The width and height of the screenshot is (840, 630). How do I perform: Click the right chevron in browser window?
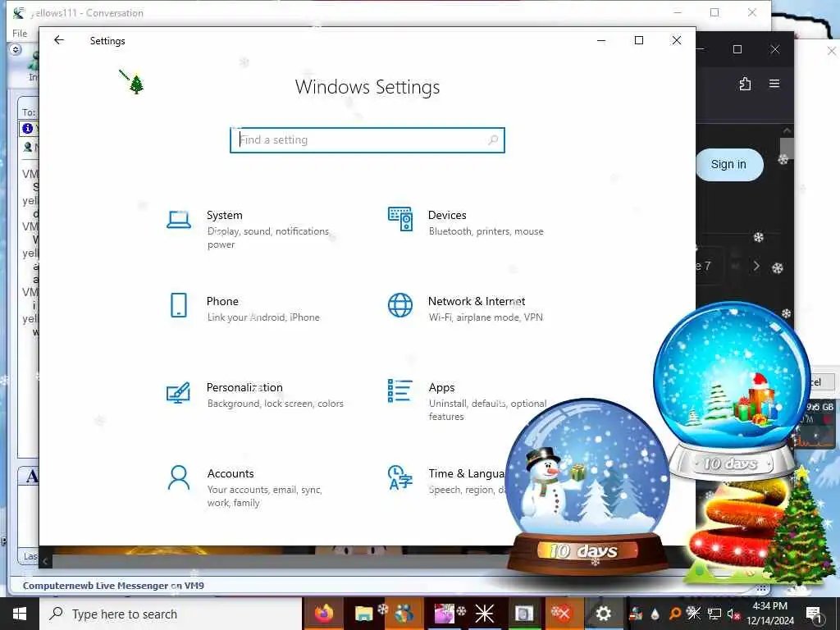(x=756, y=266)
